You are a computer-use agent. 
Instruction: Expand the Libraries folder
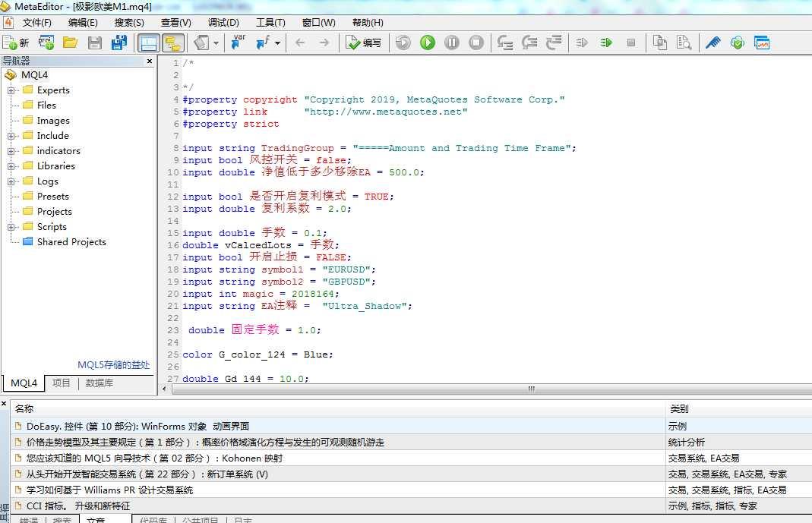[x=11, y=166]
